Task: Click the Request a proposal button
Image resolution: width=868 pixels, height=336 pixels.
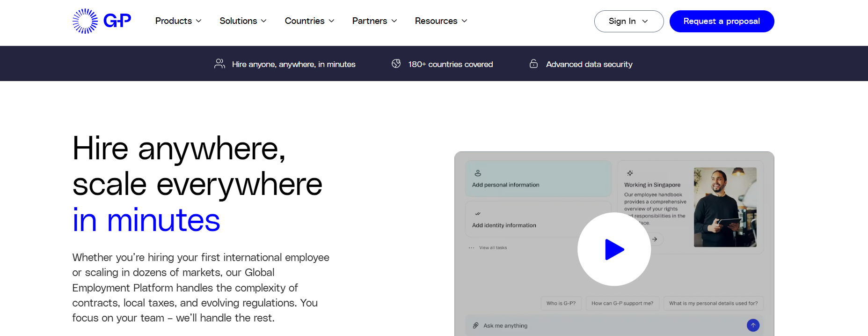Action: coord(722,21)
